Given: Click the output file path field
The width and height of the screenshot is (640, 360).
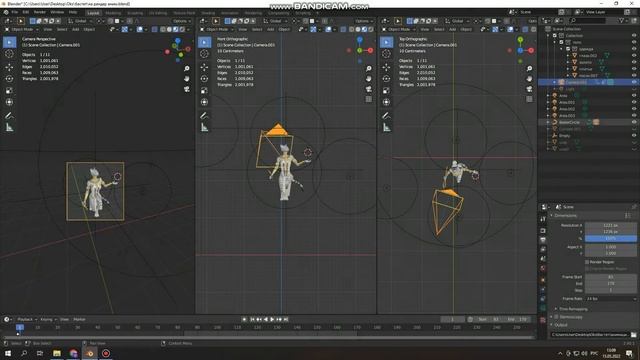Looking at the screenshot, I should tap(590, 335).
